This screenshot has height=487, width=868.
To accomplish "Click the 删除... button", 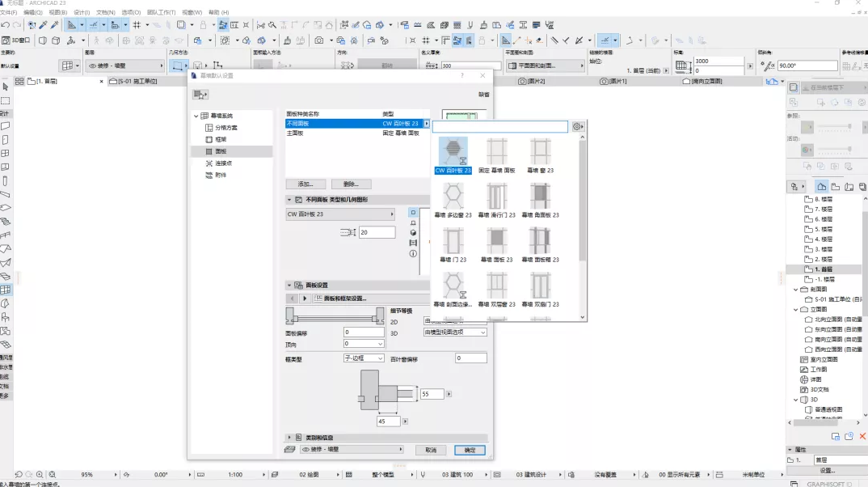I will (x=351, y=184).
